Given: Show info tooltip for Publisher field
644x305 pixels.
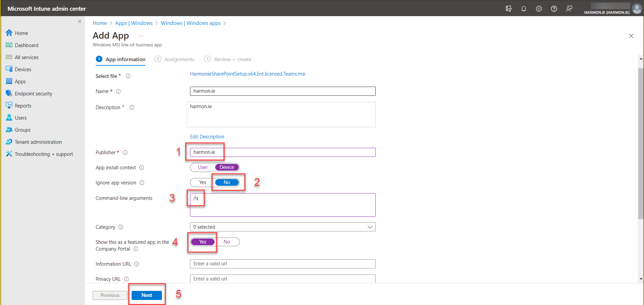Looking at the screenshot, I should [x=125, y=152].
